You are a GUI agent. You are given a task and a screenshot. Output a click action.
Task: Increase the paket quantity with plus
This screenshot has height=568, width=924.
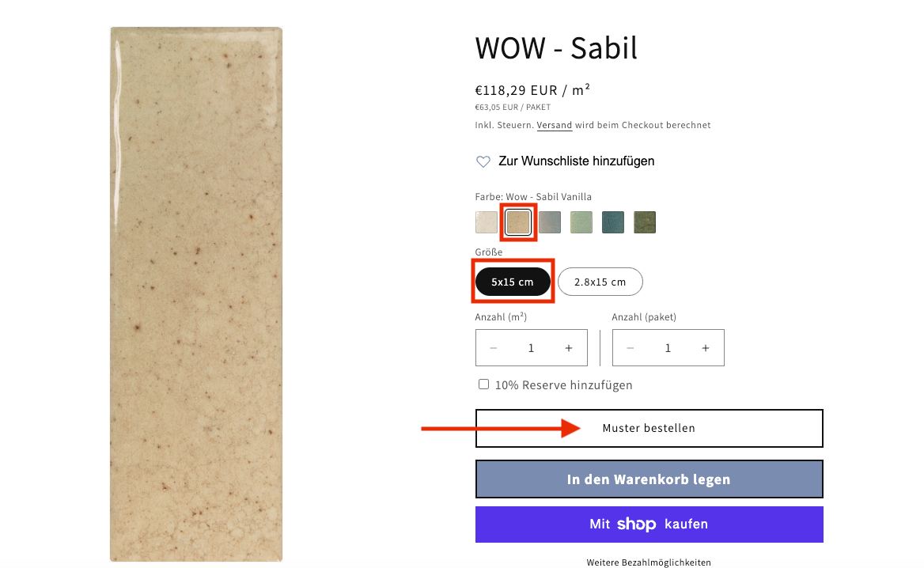point(705,348)
